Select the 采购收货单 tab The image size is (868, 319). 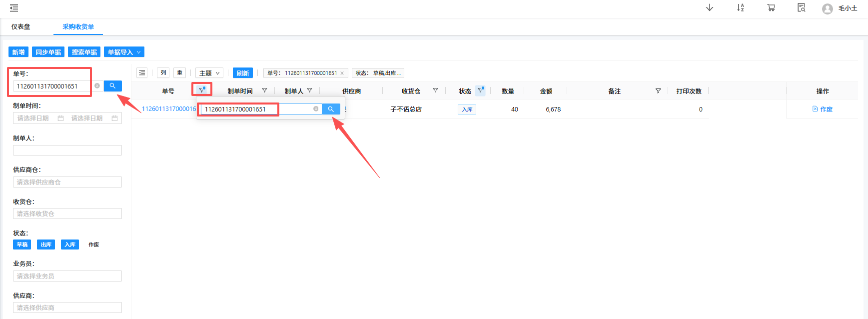pyautogui.click(x=78, y=27)
